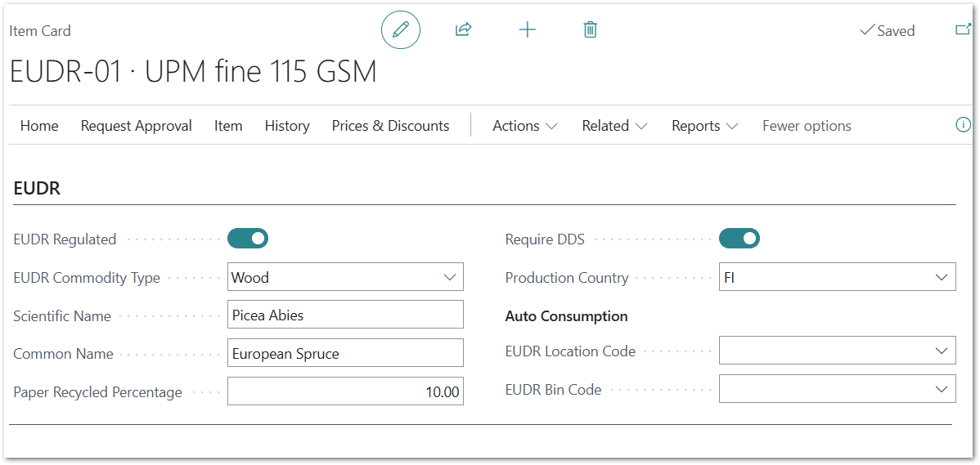Expand the Production Country dropdown

point(941,277)
